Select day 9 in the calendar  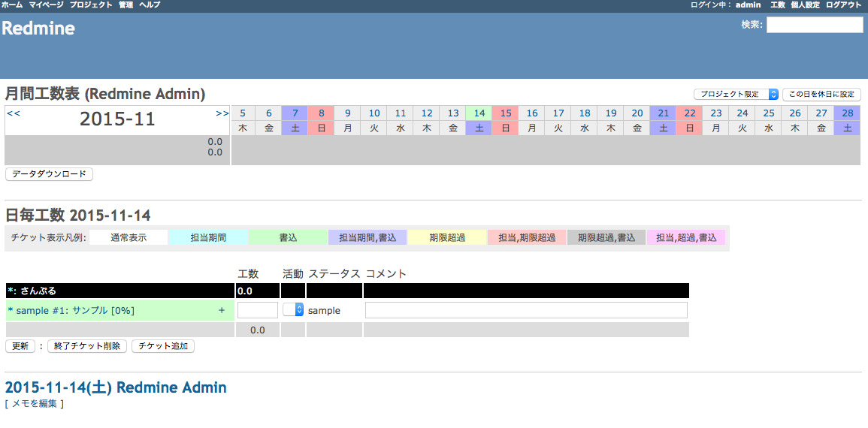[x=348, y=113]
